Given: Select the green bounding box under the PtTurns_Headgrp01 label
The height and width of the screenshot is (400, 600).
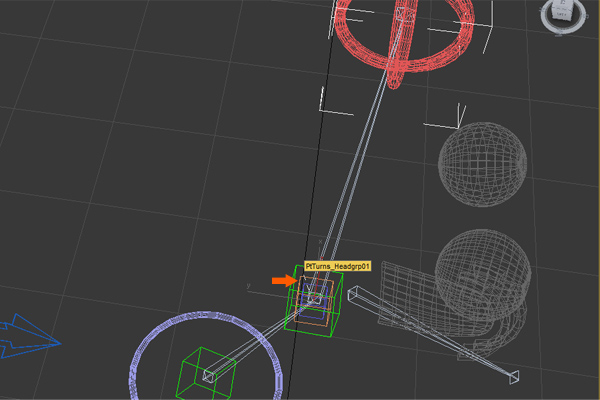Looking at the screenshot, I should pos(313,301).
